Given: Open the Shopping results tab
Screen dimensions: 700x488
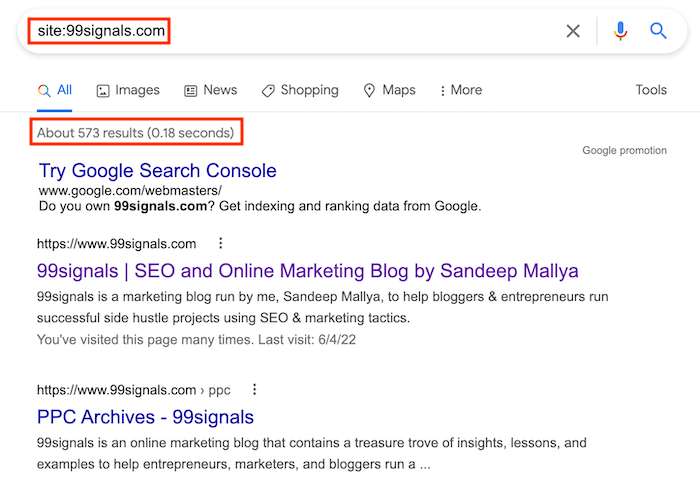Looking at the screenshot, I should 300,90.
